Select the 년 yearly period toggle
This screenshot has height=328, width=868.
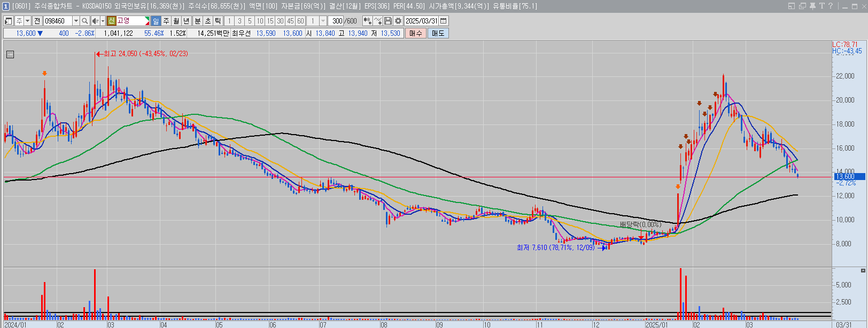click(x=187, y=21)
